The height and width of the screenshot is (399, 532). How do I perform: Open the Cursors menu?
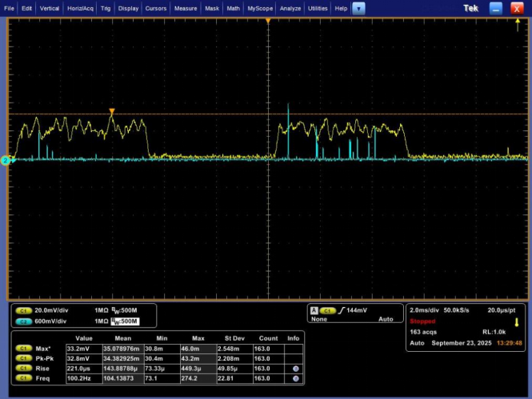point(156,9)
